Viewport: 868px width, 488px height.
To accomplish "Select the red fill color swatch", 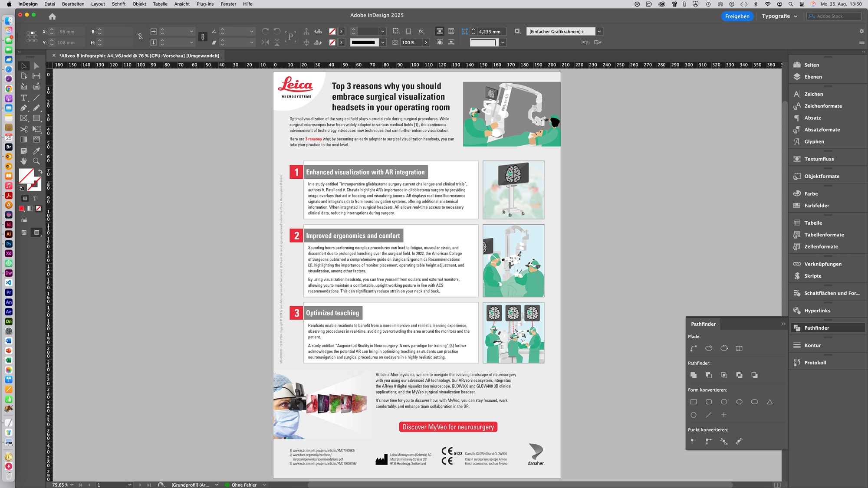I will (21, 209).
